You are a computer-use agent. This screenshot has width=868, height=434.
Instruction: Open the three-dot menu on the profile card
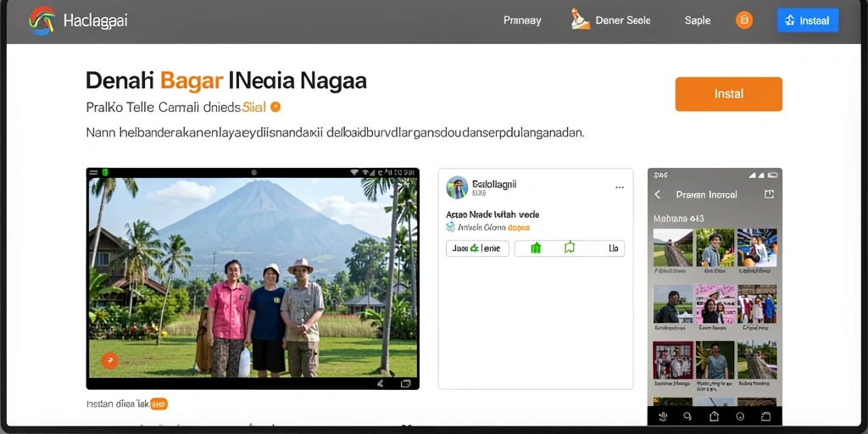(x=620, y=187)
